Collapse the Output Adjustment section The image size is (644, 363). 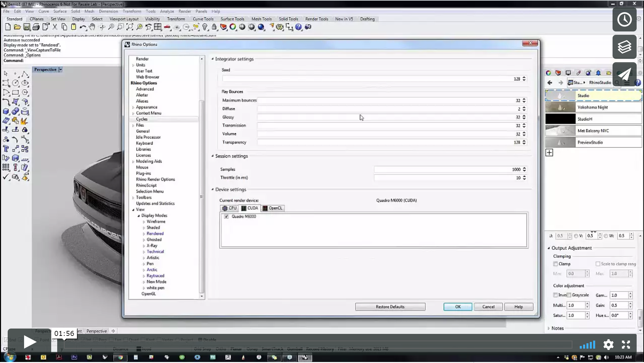pyautogui.click(x=549, y=248)
